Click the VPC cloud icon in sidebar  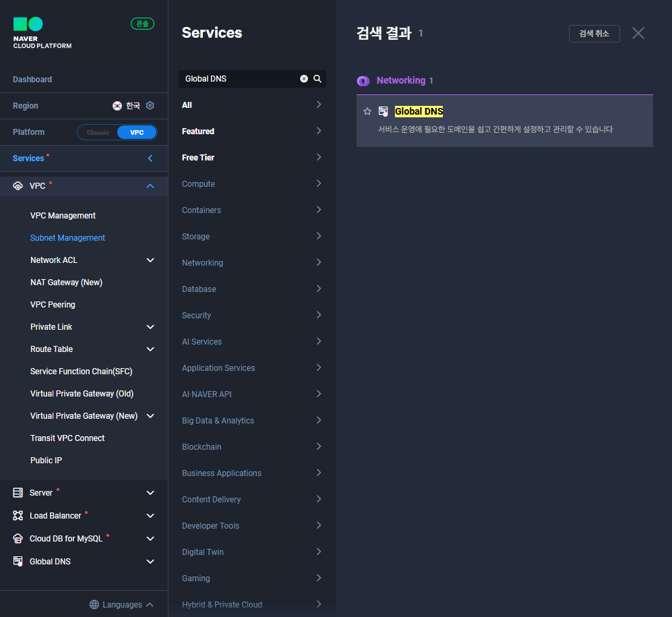[x=18, y=186]
